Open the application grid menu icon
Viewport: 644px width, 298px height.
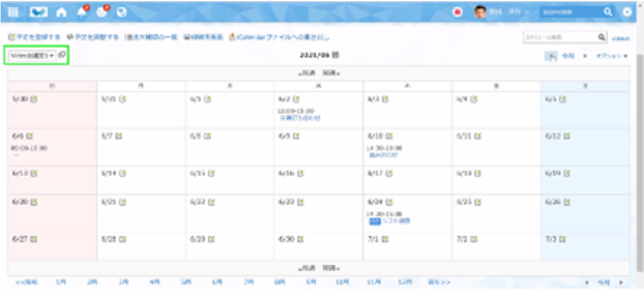point(13,12)
